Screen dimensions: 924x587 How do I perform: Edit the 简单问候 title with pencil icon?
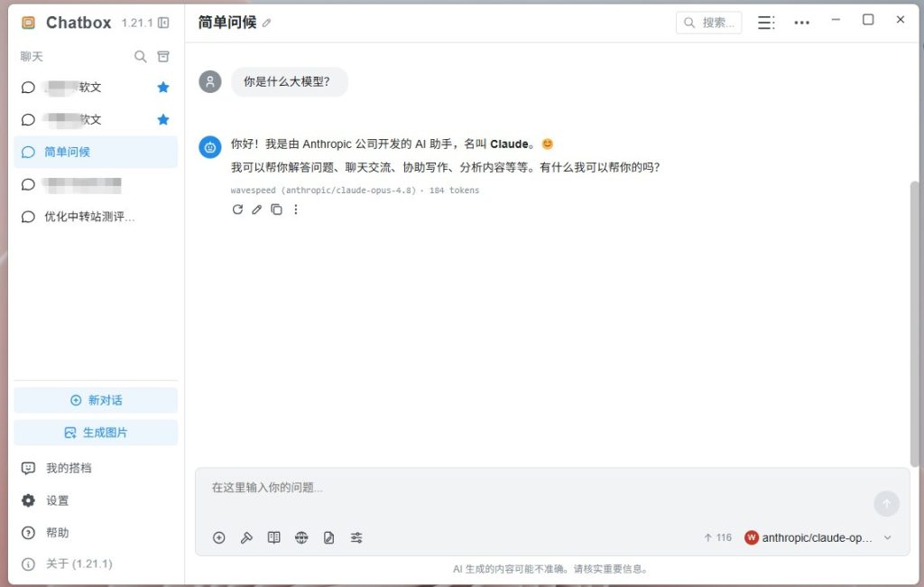(266, 23)
